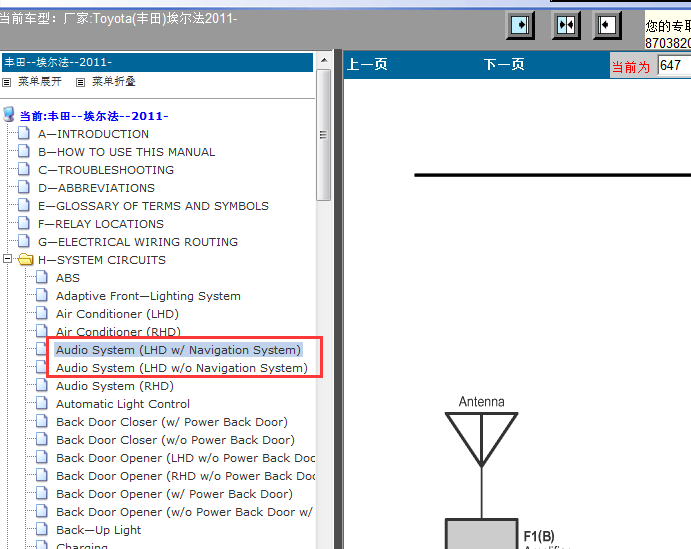Click page icon beside G—ELECTRICAL WIRING ROUTING

(24, 241)
